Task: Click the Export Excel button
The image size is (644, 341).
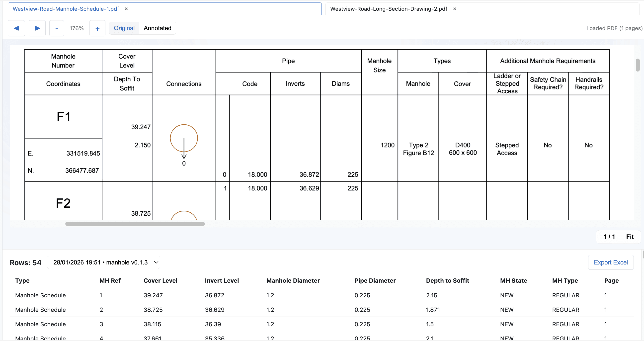Action: (x=611, y=262)
